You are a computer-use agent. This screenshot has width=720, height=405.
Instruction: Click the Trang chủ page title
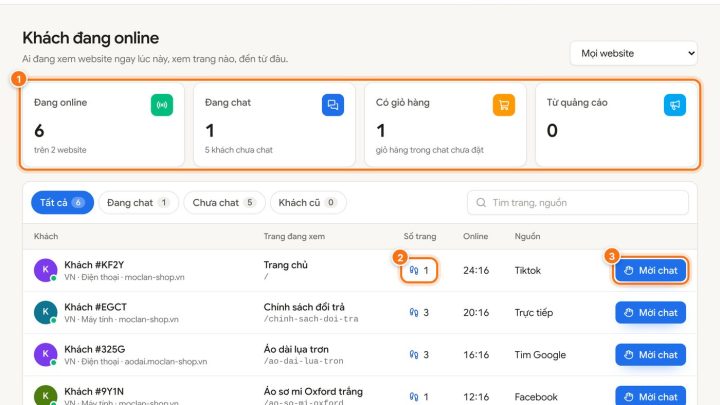pos(286,265)
